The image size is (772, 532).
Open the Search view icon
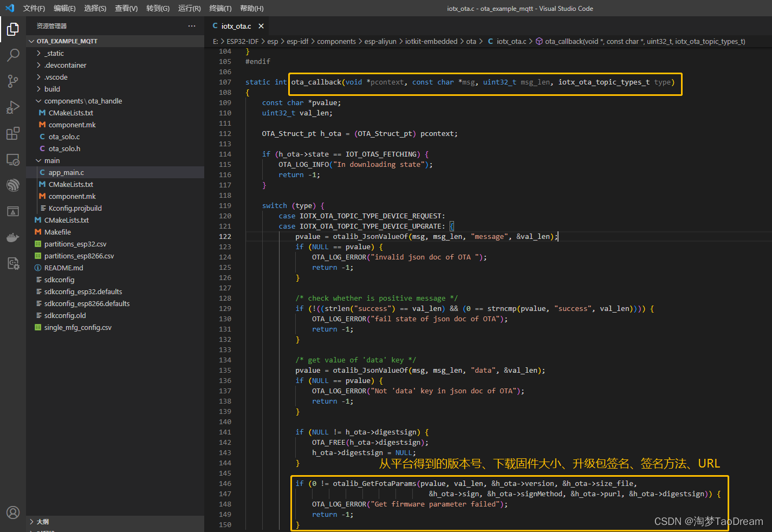13,55
